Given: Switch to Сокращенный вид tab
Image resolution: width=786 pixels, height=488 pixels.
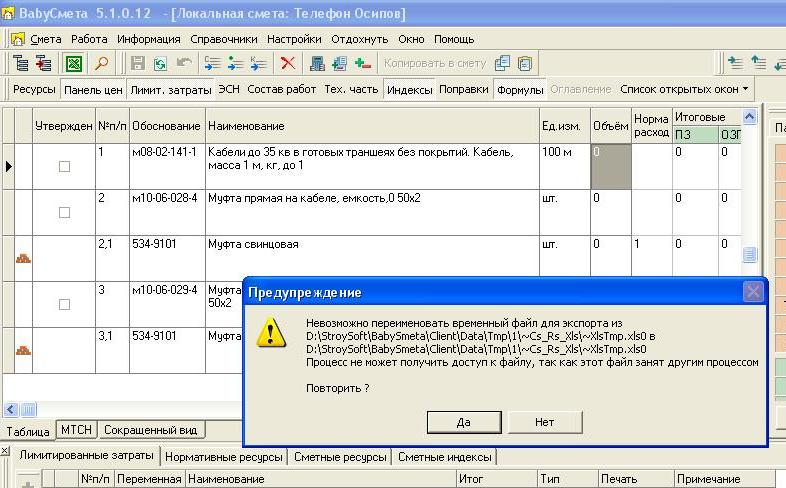Looking at the screenshot, I should tap(150, 429).
